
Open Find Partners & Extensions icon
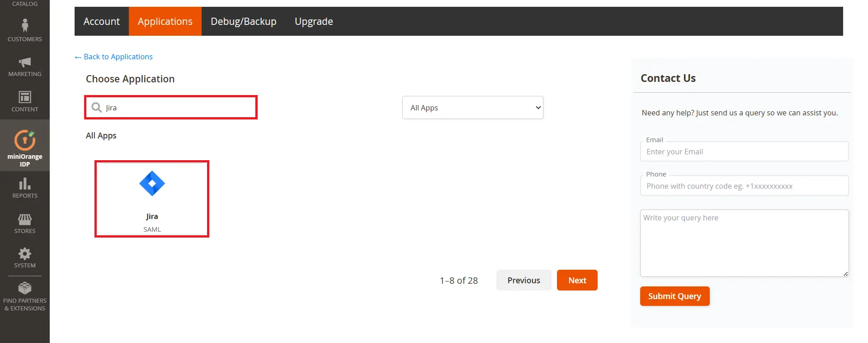[x=25, y=288]
